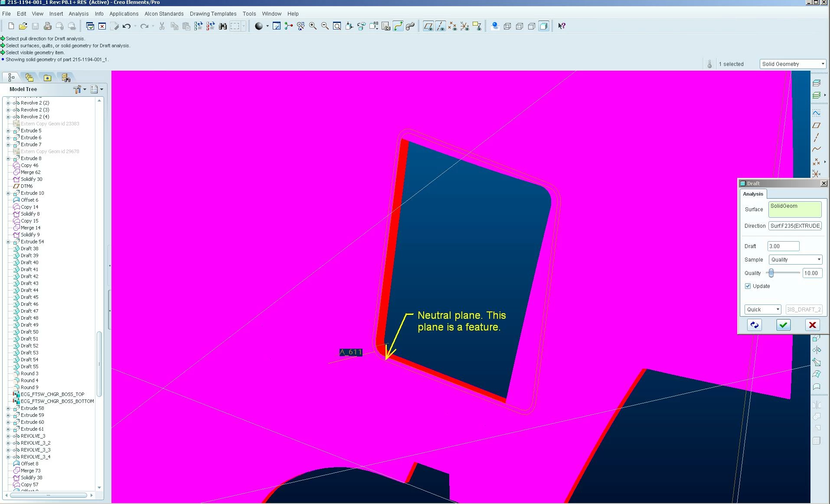830x504 pixels.
Task: Open the Drawing Templates menu
Action: click(x=213, y=13)
